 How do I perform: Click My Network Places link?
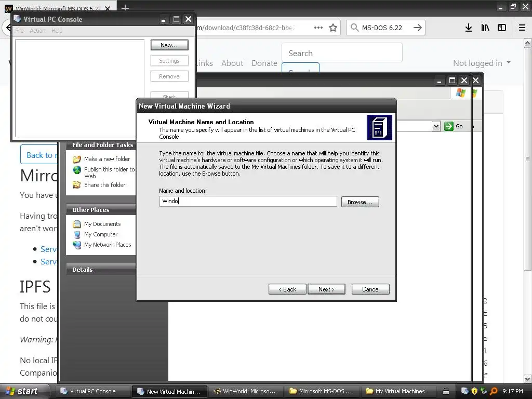point(108,245)
